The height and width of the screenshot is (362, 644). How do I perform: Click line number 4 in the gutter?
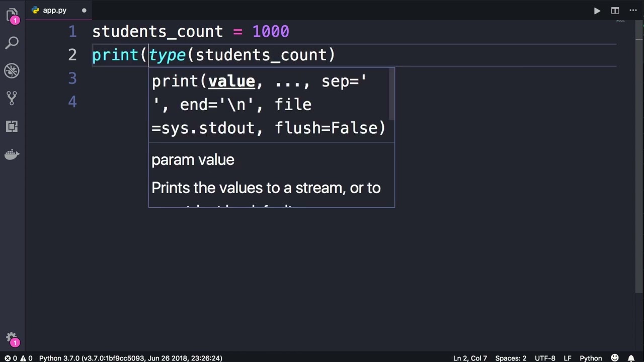tap(72, 102)
